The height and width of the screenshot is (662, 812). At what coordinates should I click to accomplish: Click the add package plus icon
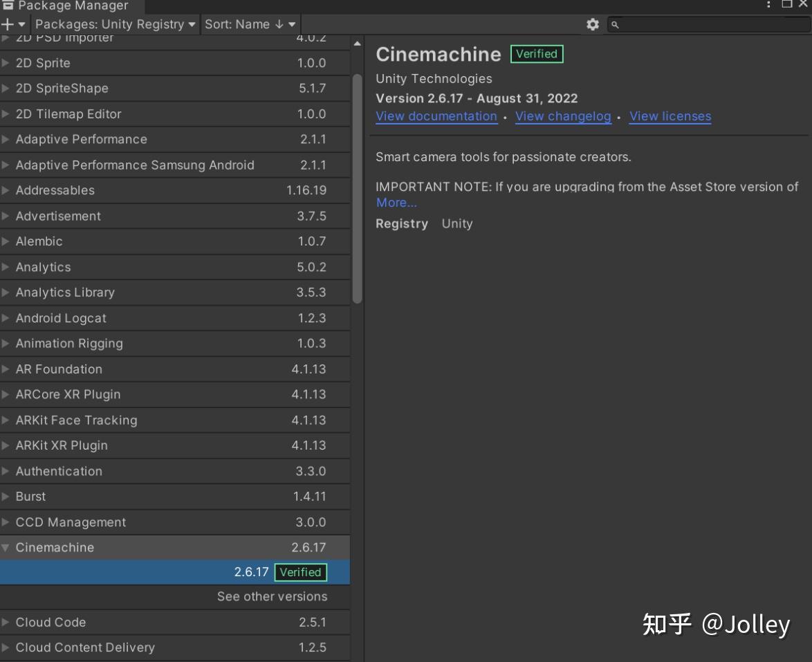(7, 24)
